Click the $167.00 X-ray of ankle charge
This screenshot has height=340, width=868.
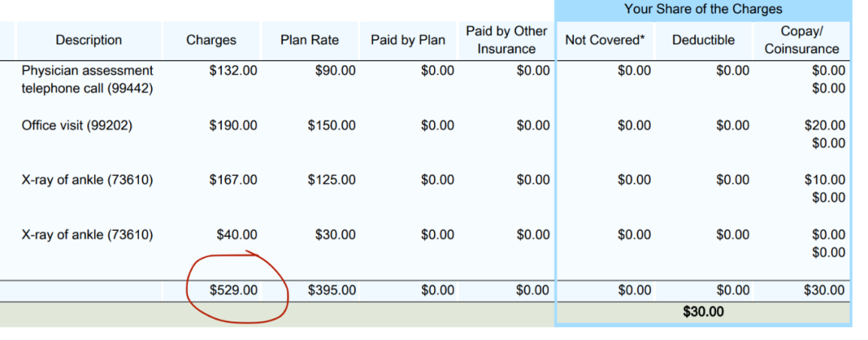(x=233, y=180)
